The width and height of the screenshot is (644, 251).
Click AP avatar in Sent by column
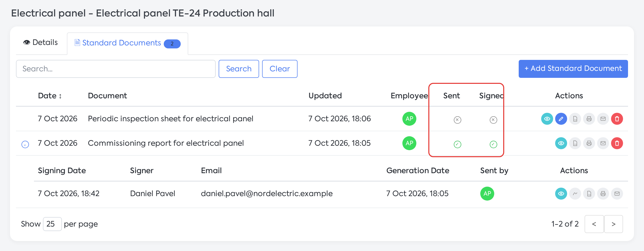click(x=487, y=194)
